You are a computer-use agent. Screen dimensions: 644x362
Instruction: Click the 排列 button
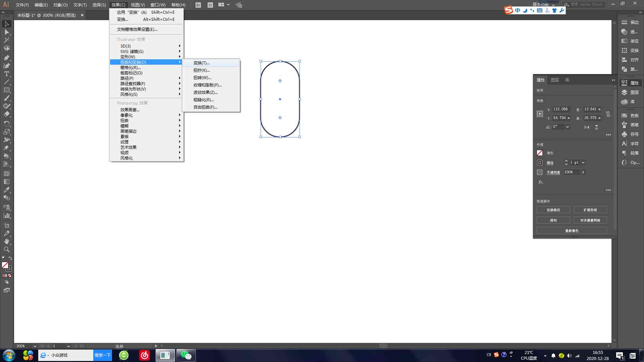tap(553, 220)
